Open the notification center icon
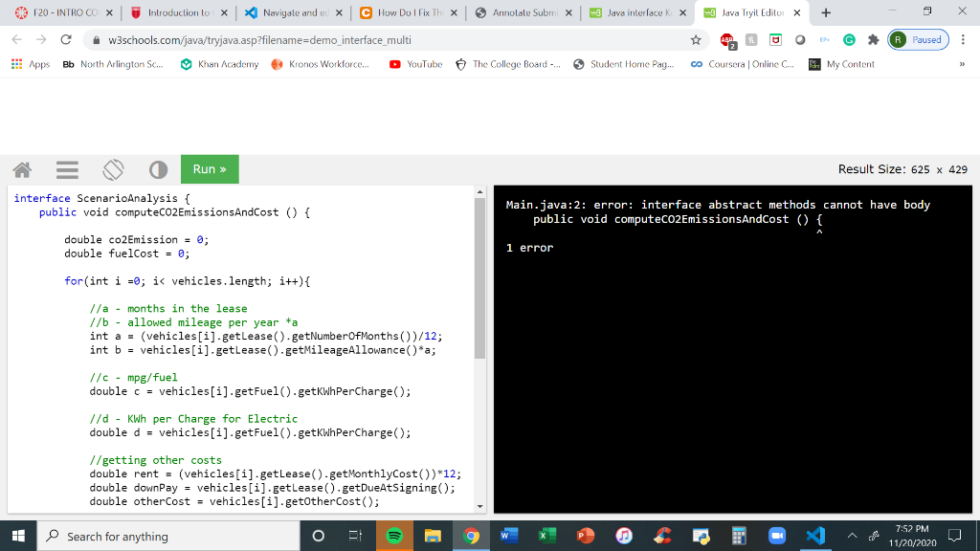 (x=954, y=536)
